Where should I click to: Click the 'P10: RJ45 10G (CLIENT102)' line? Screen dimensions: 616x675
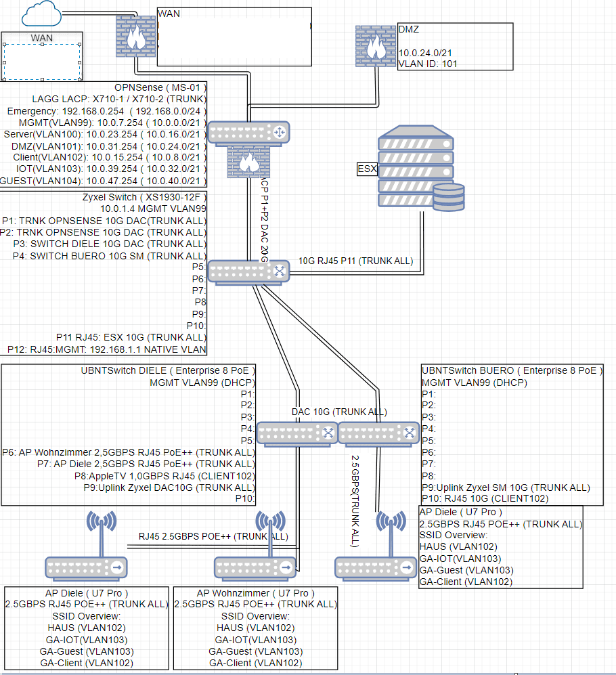(485, 498)
